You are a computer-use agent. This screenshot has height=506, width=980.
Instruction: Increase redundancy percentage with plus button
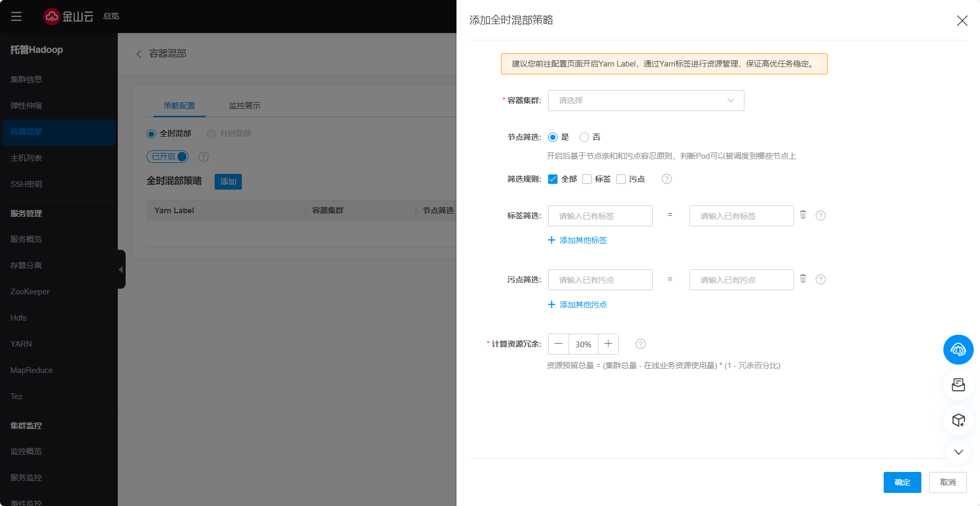click(608, 344)
